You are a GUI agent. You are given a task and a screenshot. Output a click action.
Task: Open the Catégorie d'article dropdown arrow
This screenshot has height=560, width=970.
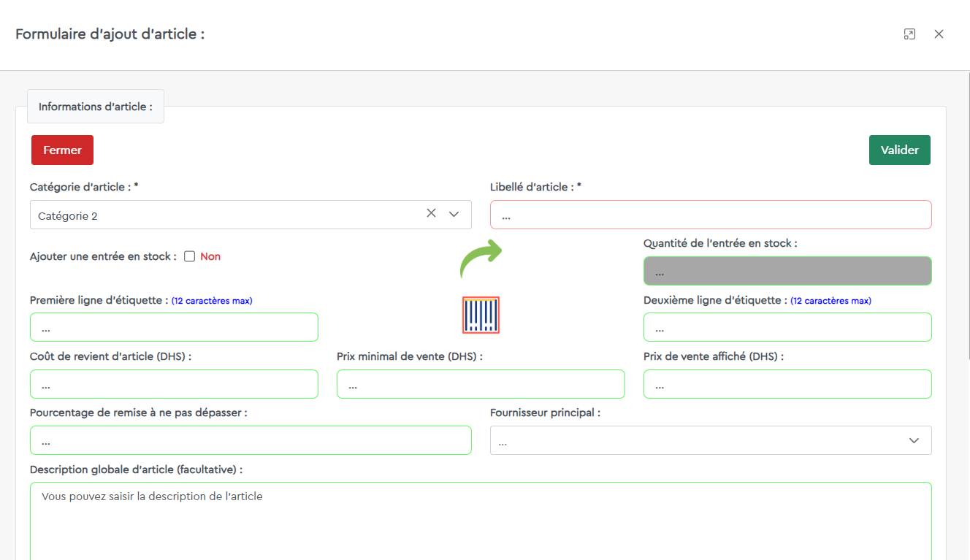[x=454, y=214]
